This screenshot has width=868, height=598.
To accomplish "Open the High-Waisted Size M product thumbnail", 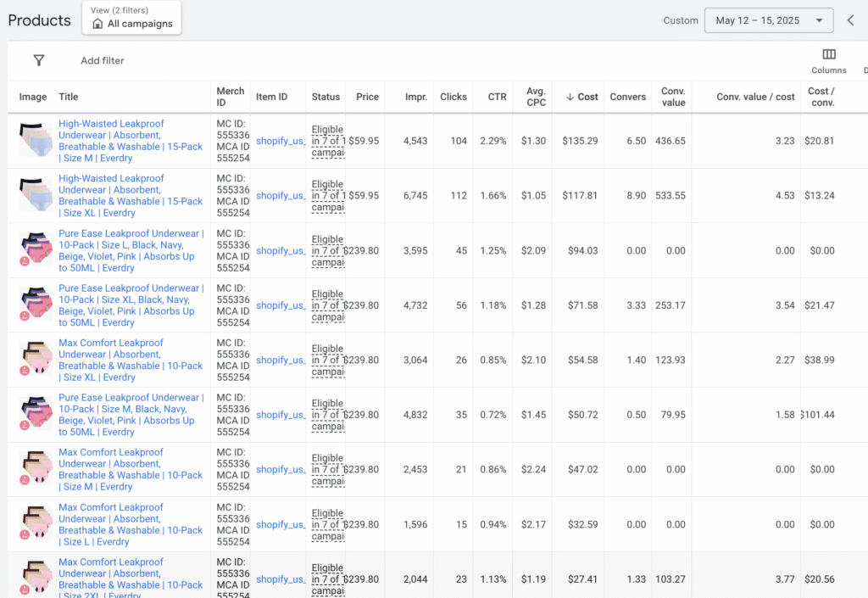I will pyautogui.click(x=36, y=140).
